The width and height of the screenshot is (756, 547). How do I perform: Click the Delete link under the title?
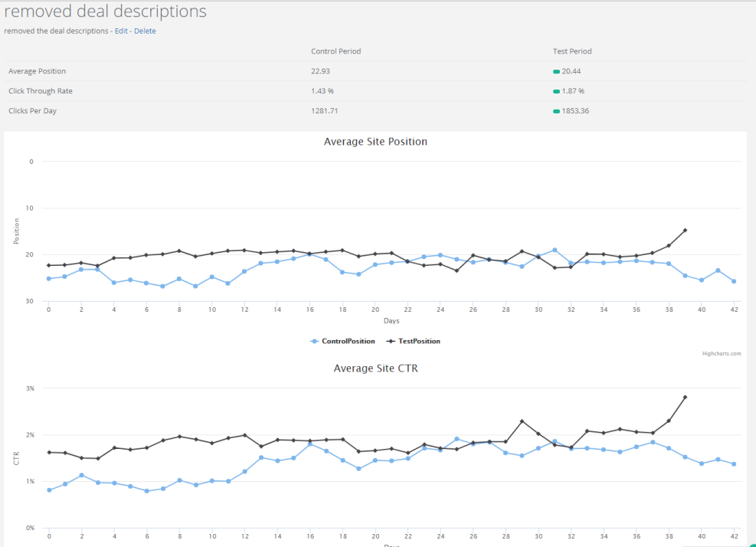click(145, 31)
